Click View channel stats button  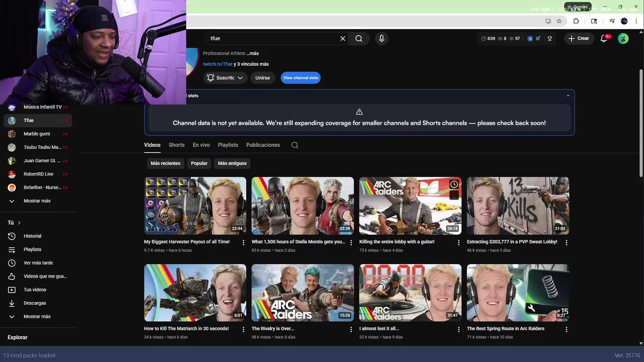[300, 77]
